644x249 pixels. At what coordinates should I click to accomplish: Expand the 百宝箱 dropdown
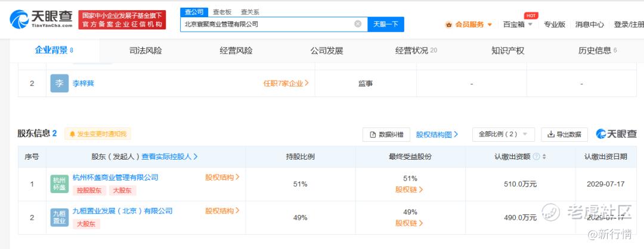pos(518,24)
